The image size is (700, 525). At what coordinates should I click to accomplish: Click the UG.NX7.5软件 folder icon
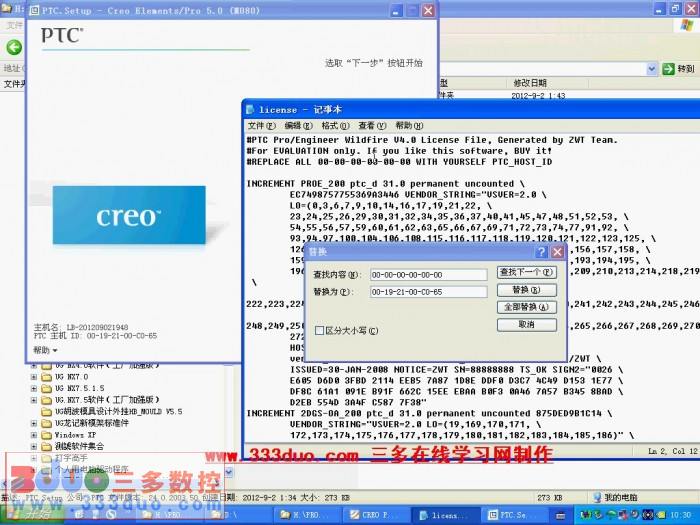[46, 400]
